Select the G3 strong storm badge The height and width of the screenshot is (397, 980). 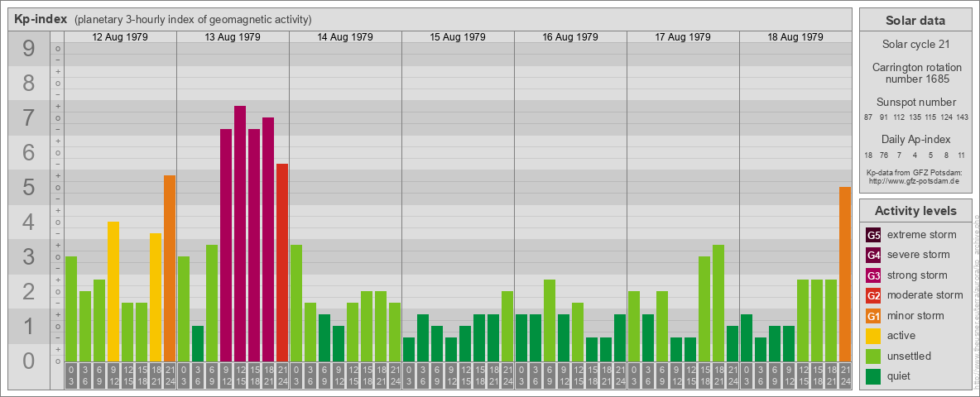click(x=873, y=275)
